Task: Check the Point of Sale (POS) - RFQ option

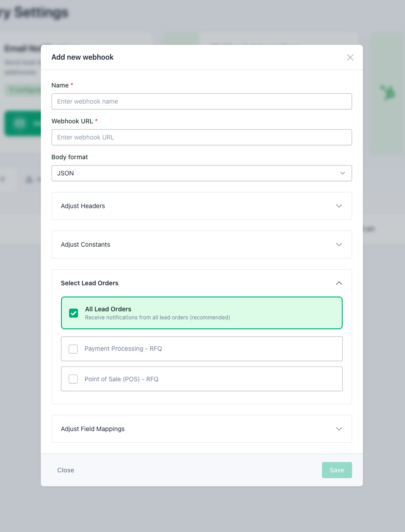Action: [73, 379]
